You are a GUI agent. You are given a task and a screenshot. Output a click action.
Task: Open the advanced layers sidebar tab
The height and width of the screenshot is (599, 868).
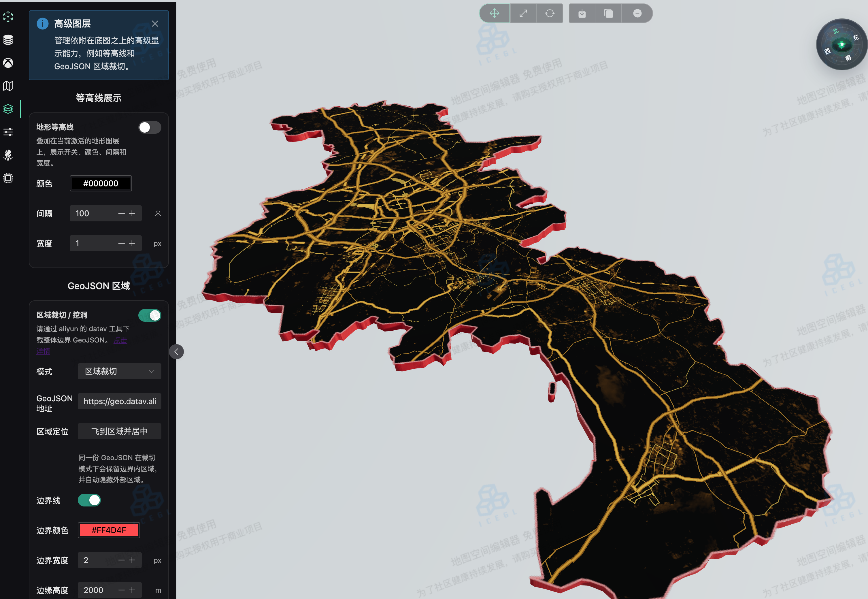(x=8, y=109)
